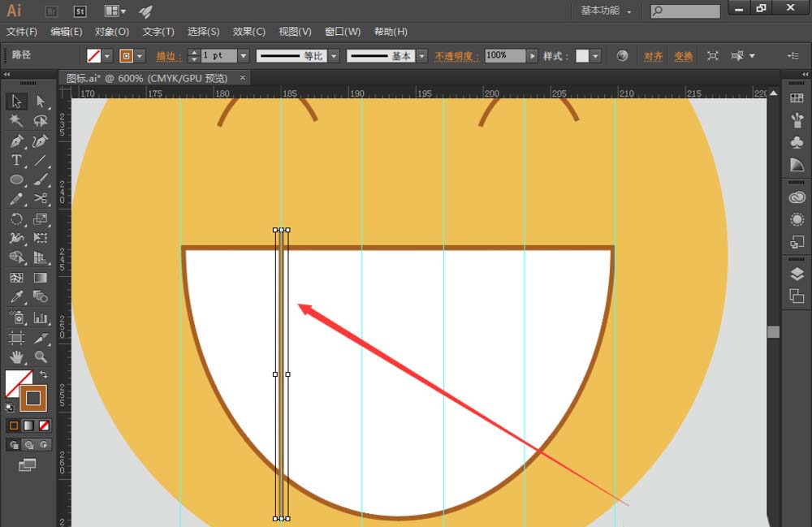The image size is (812, 527).
Task: Open the 描边 stroke panel link
Action: pos(169,56)
